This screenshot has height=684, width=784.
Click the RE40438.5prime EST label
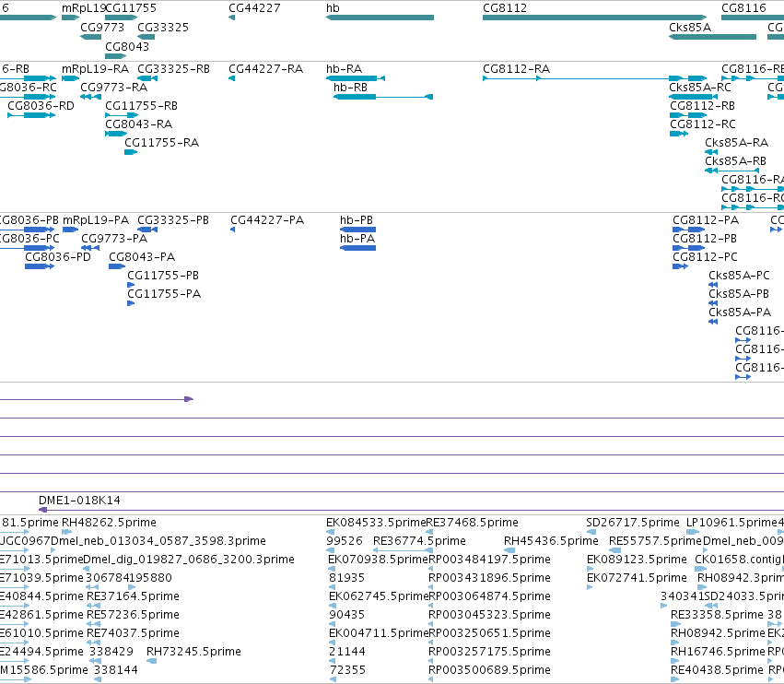coord(717,670)
